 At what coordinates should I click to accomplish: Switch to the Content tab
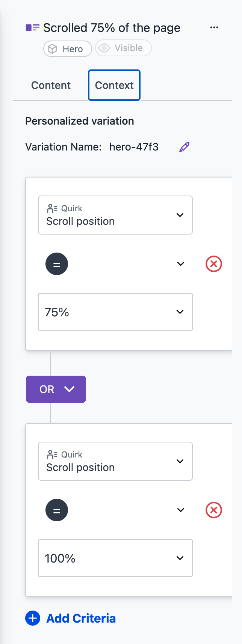coord(51,85)
